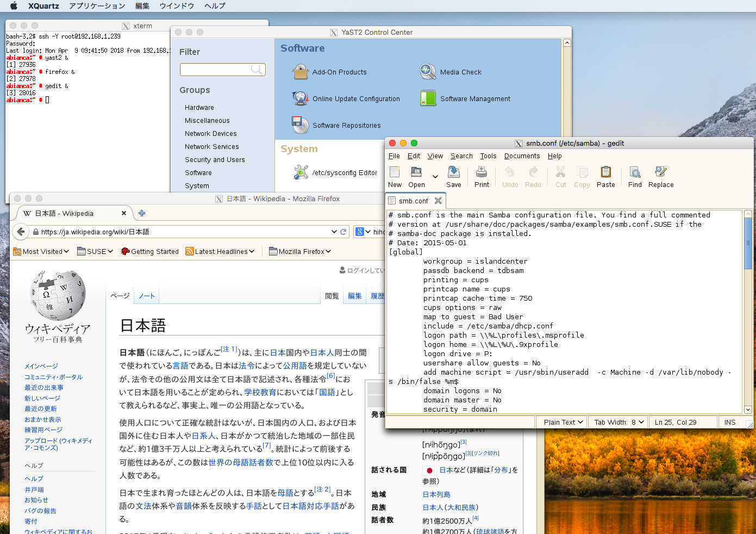Click the おまかせ表示 sidebar link
This screenshot has width=756, height=534.
tap(43, 419)
